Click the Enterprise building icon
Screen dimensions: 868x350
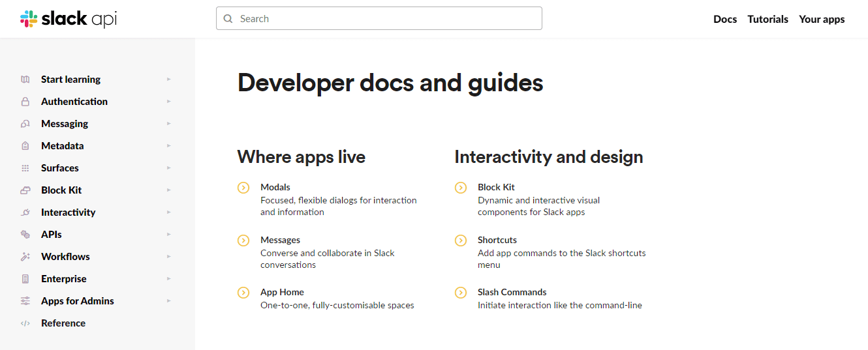pyautogui.click(x=25, y=279)
